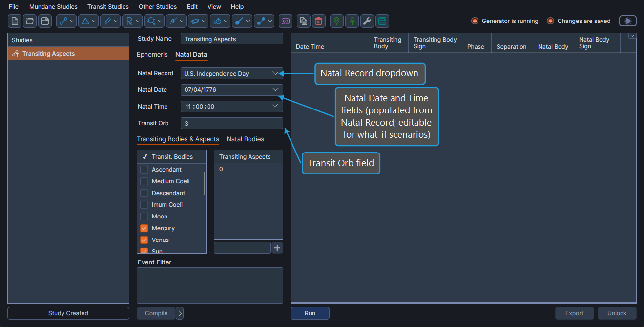Image resolution: width=644 pixels, height=327 pixels.
Task: Click the new aspect entry field beside plus
Action: [242, 248]
